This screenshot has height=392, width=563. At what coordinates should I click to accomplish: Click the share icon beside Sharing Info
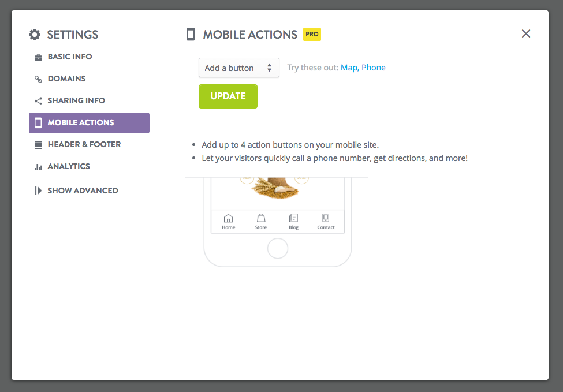point(38,101)
